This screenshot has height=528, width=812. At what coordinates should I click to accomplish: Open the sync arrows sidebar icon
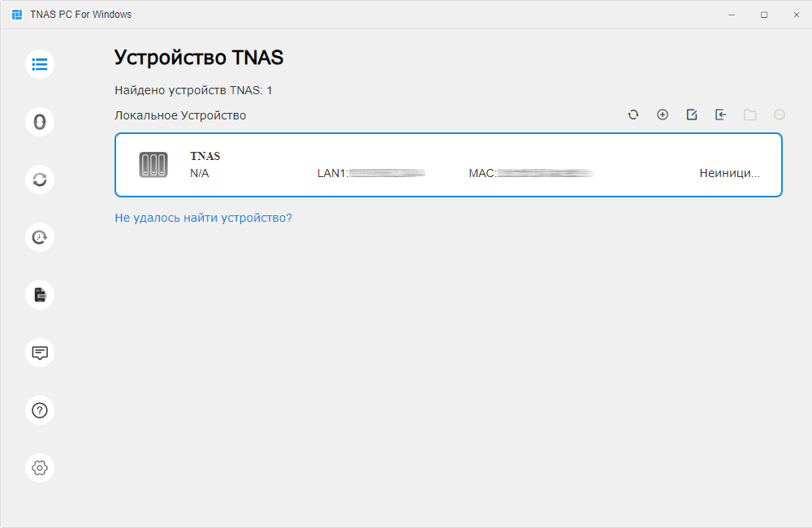[40, 180]
